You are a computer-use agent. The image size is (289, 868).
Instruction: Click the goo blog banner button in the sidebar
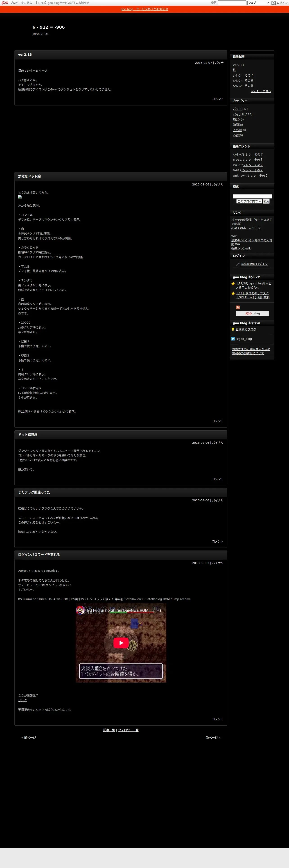point(252,313)
